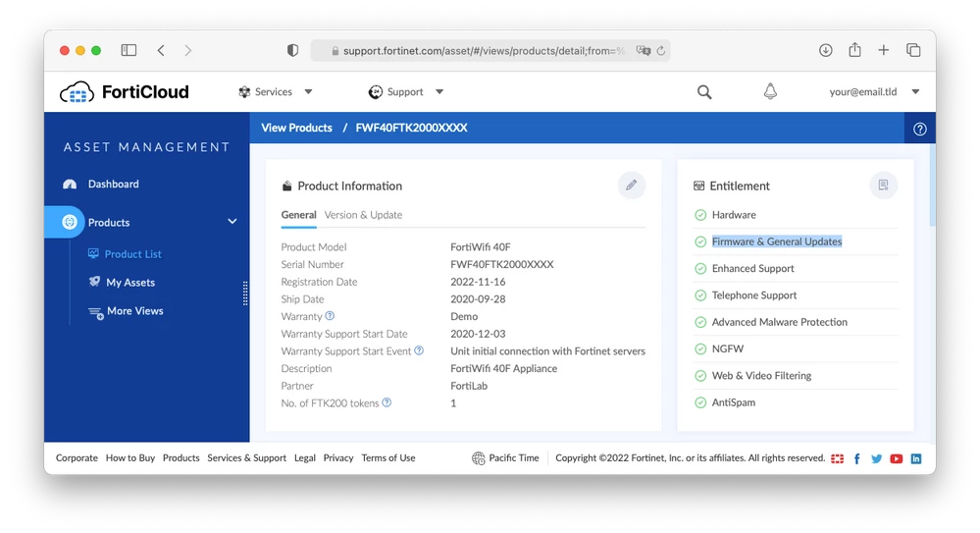The height and width of the screenshot is (533, 980).
Task: Open the Entitlement details list icon
Action: pos(883,186)
